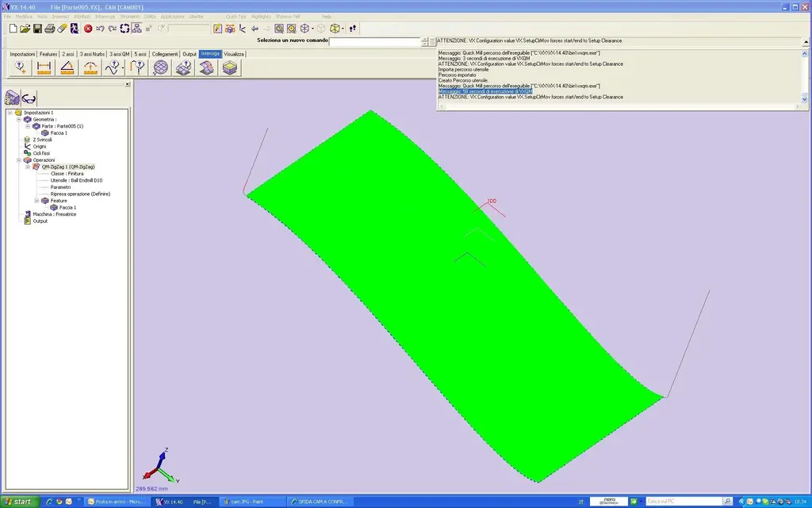Click the New file icon
Image resolution: width=812 pixels, height=508 pixels.
pos(13,29)
